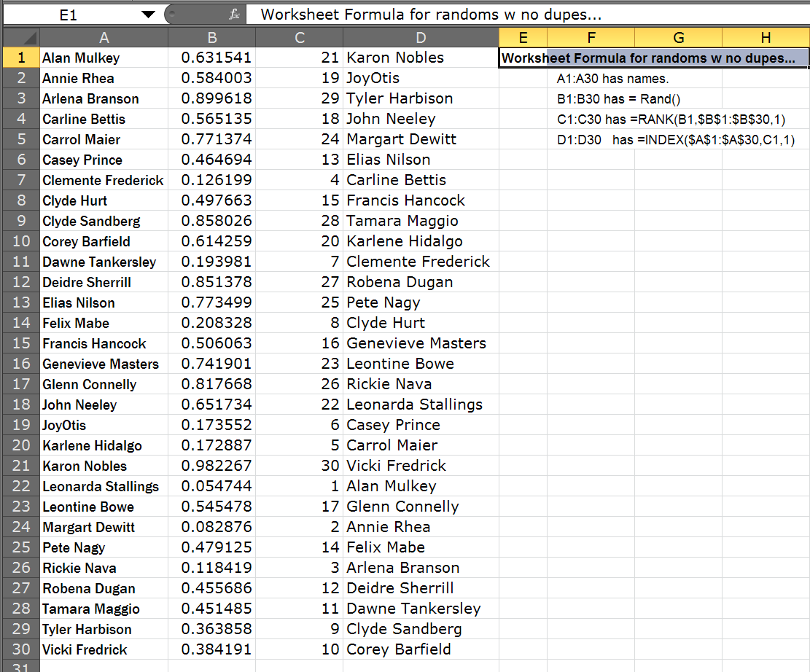Click cell 'Margart Dewitt' in column D
Screen dimensions: 810x672
[x=421, y=139]
